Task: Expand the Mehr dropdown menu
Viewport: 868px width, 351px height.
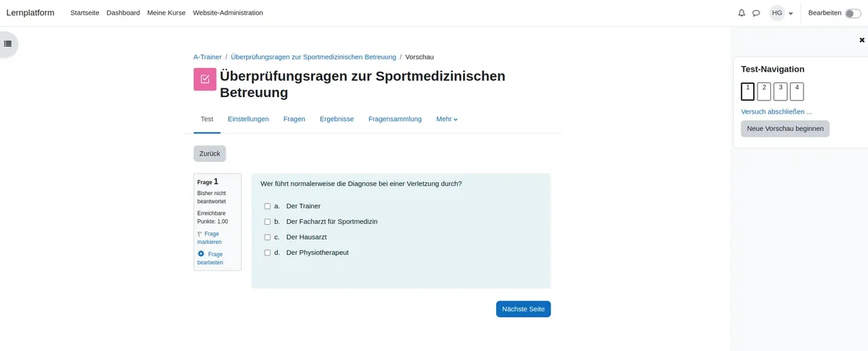Action: click(x=447, y=119)
